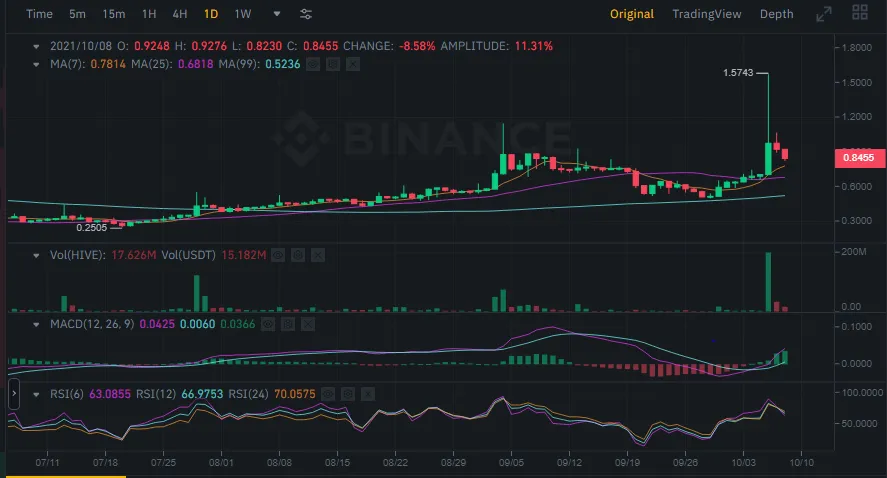Select the Time chart interval
This screenshot has width=887, height=478.
(x=40, y=14)
